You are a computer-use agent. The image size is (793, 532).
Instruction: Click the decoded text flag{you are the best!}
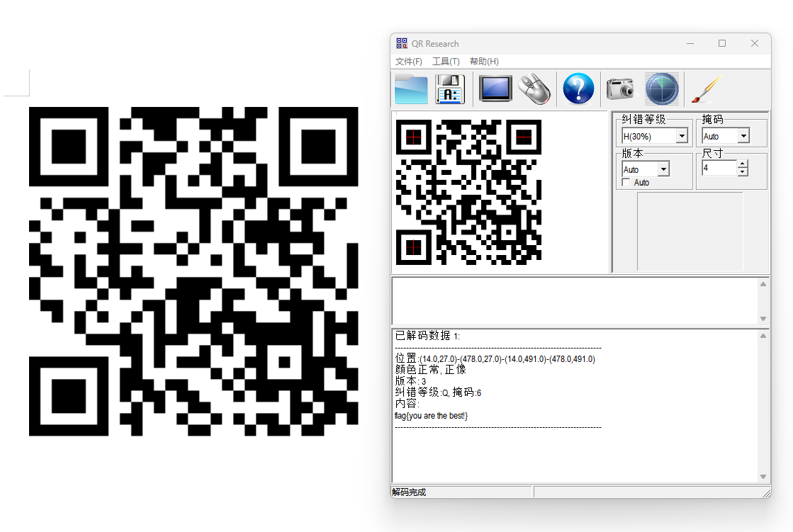pos(431,416)
